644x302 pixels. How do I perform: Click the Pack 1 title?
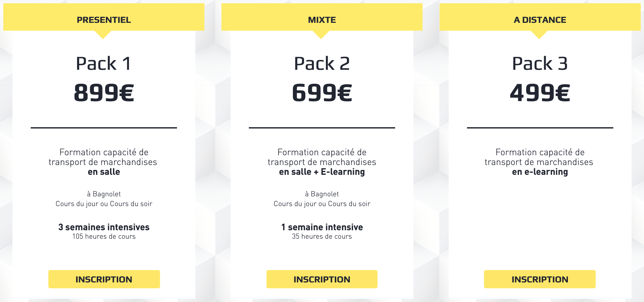pyautogui.click(x=104, y=64)
